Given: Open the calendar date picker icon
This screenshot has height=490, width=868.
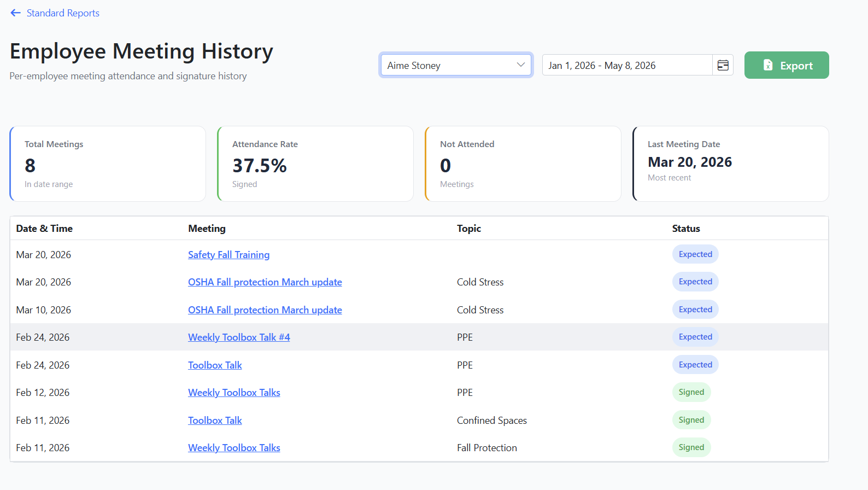Looking at the screenshot, I should coord(723,65).
